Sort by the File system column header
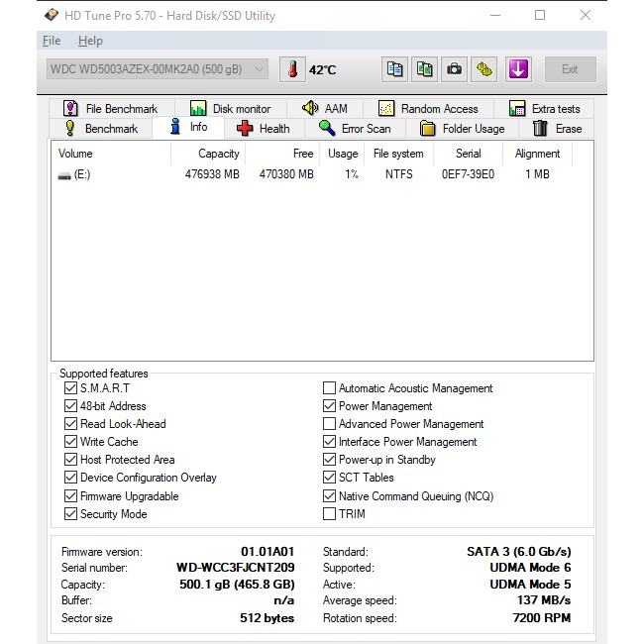This screenshot has height=644, width=644. point(397,154)
